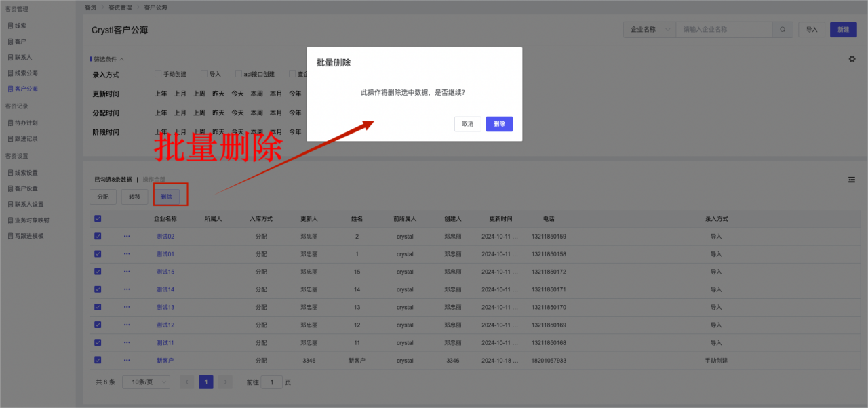Click 客资 in the breadcrumb
Viewport: 868px width, 408px height.
coord(90,7)
